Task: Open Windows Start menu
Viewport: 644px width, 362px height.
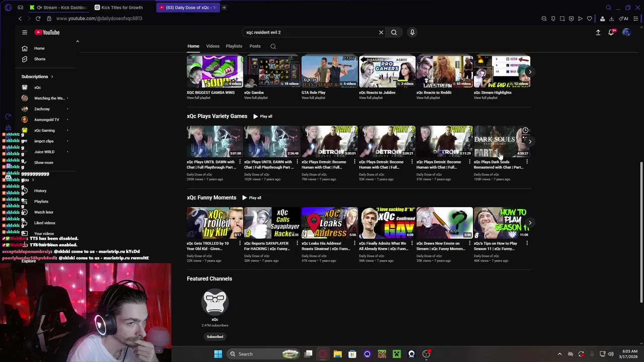Action: tap(218, 354)
